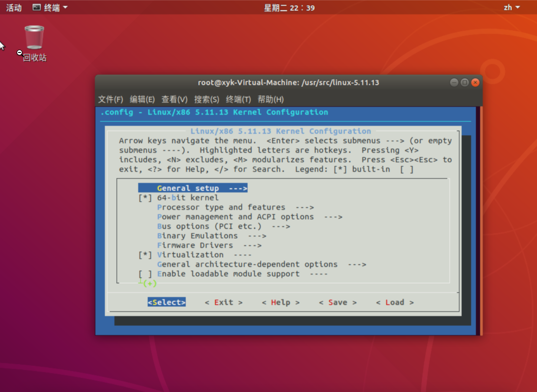
Task: Click the <Select> button
Action: click(166, 302)
